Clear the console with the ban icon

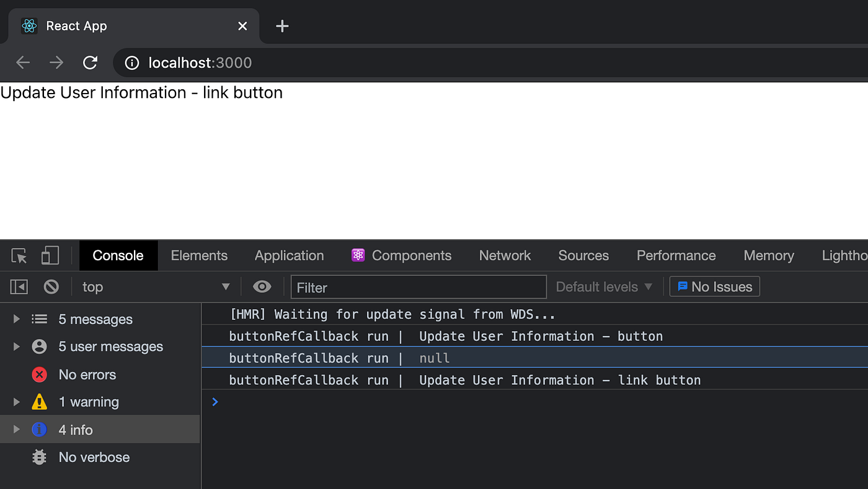pyautogui.click(x=51, y=287)
